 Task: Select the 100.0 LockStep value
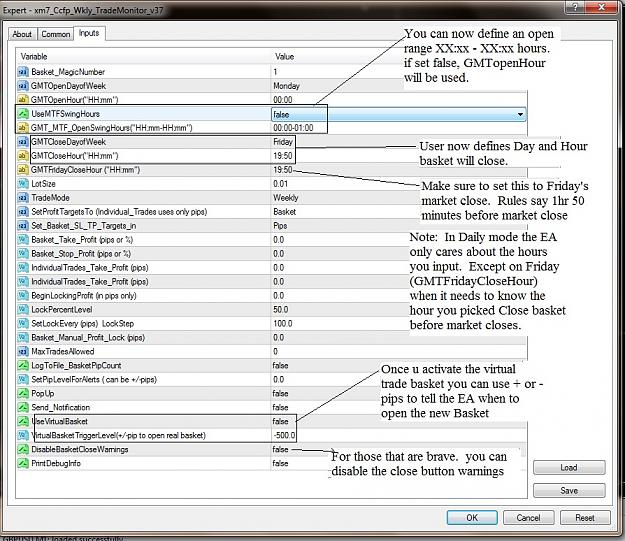(x=283, y=323)
